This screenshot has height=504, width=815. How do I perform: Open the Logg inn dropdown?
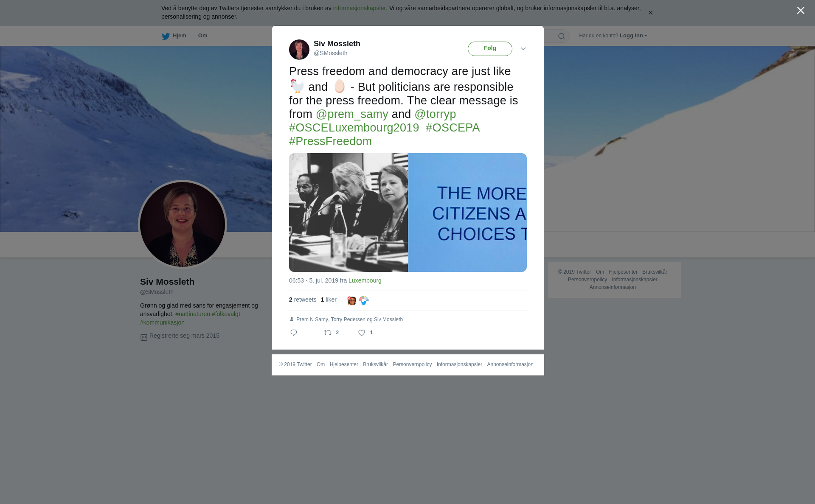pos(633,36)
